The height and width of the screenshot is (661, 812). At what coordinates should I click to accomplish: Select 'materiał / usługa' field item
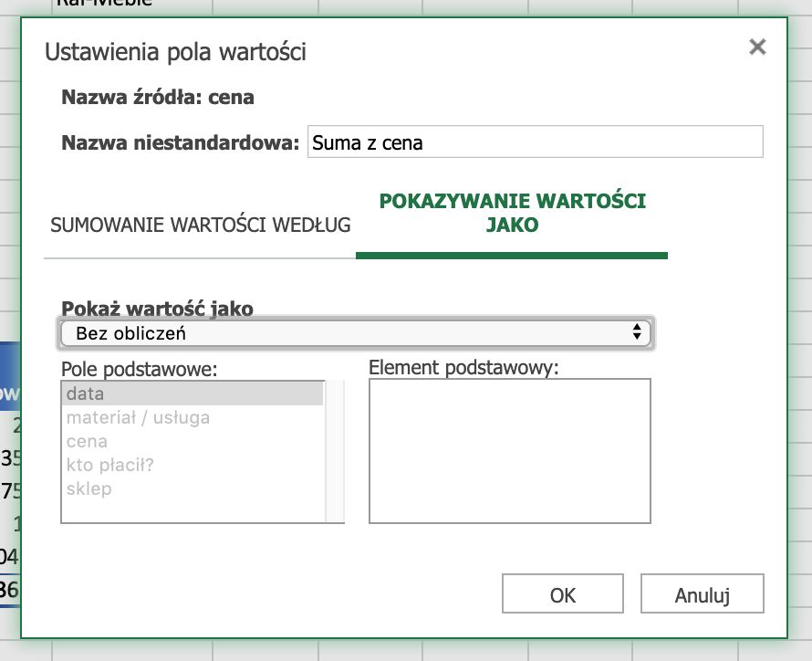click(x=193, y=417)
